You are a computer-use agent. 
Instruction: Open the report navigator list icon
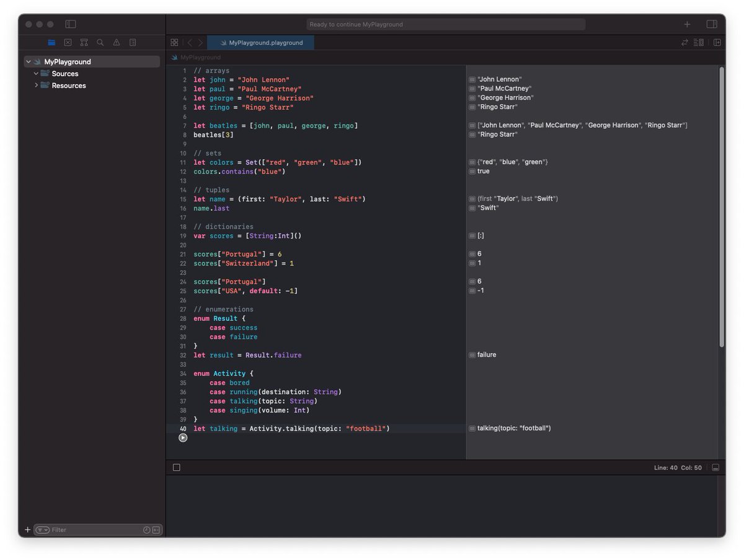132,42
